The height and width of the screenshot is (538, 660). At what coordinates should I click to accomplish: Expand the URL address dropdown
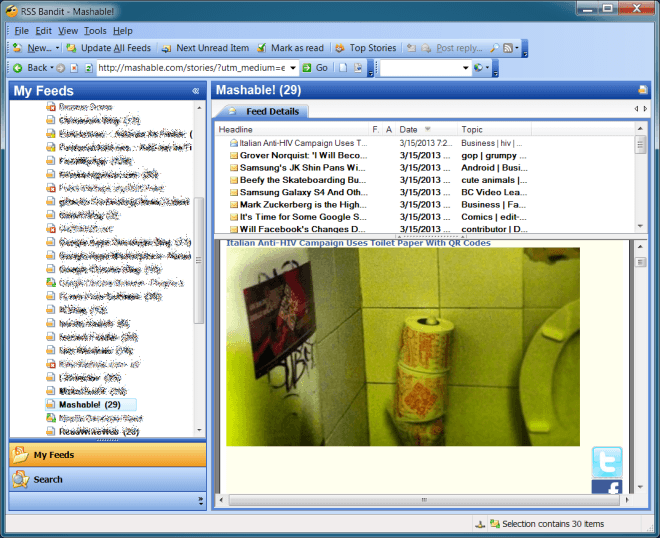pos(293,68)
